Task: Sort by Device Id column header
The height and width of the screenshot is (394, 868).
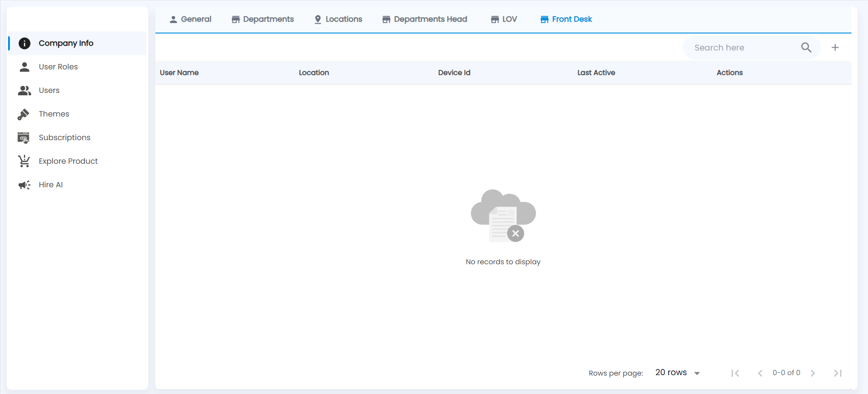Action: click(454, 73)
